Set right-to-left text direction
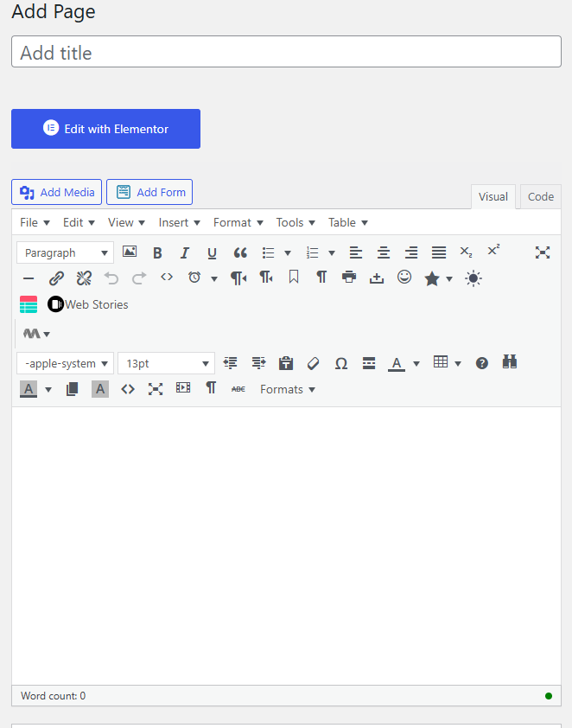Viewport: 572px width, 728px height. (x=266, y=278)
